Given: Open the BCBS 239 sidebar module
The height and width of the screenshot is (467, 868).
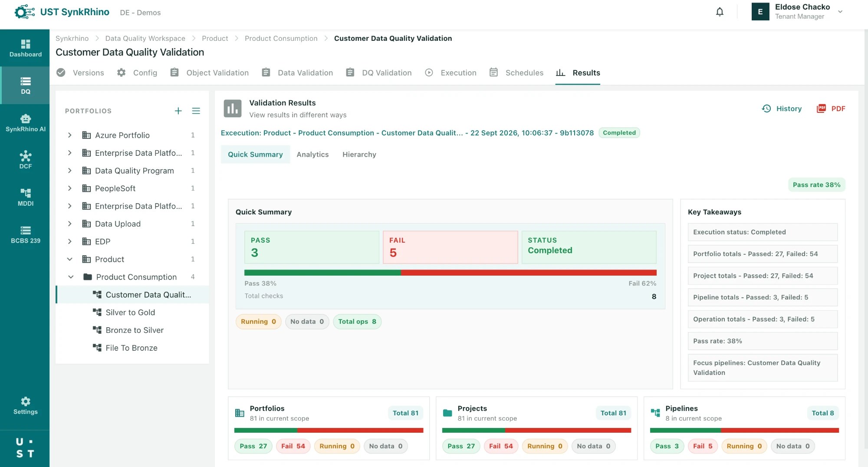Looking at the screenshot, I should click(25, 234).
